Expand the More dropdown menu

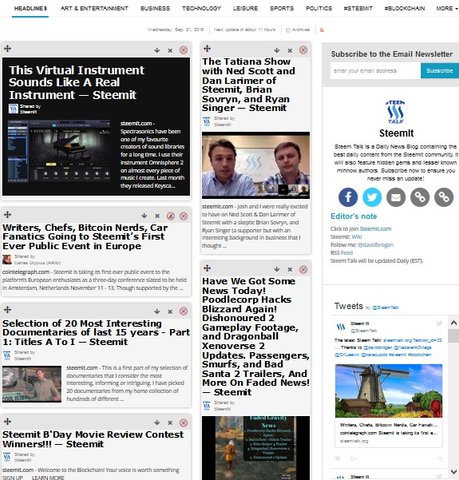pyautogui.click(x=447, y=8)
